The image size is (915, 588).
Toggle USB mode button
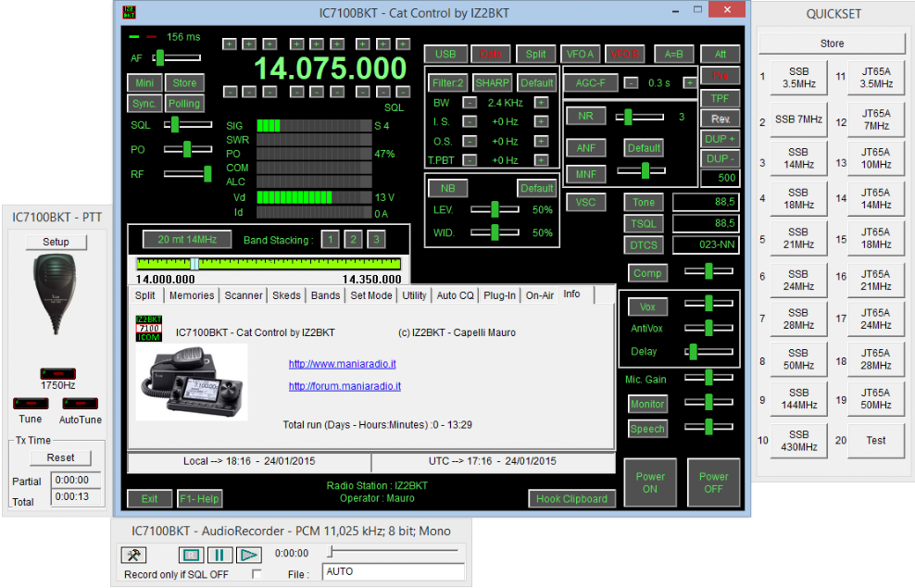point(445,55)
